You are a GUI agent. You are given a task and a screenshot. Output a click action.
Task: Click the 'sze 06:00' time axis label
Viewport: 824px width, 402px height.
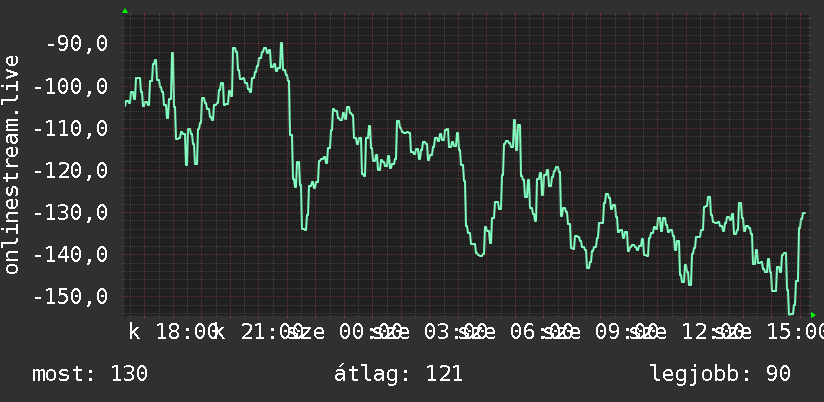click(514, 332)
